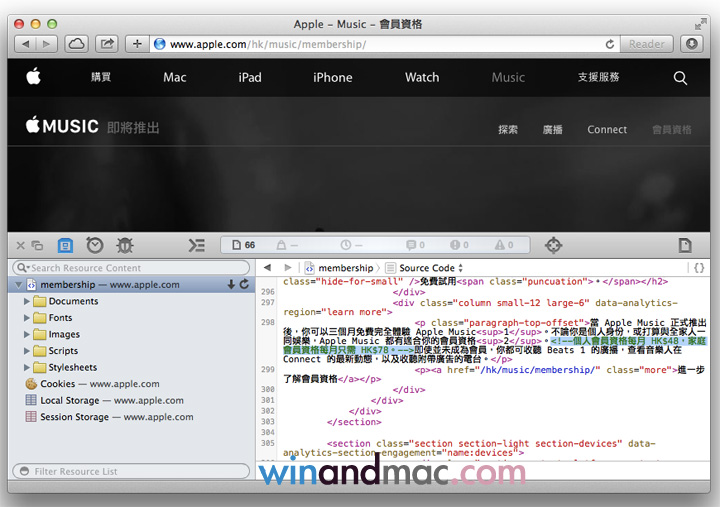Select the Resources tab icon in inspector
The width and height of the screenshot is (720, 507).
pos(65,245)
